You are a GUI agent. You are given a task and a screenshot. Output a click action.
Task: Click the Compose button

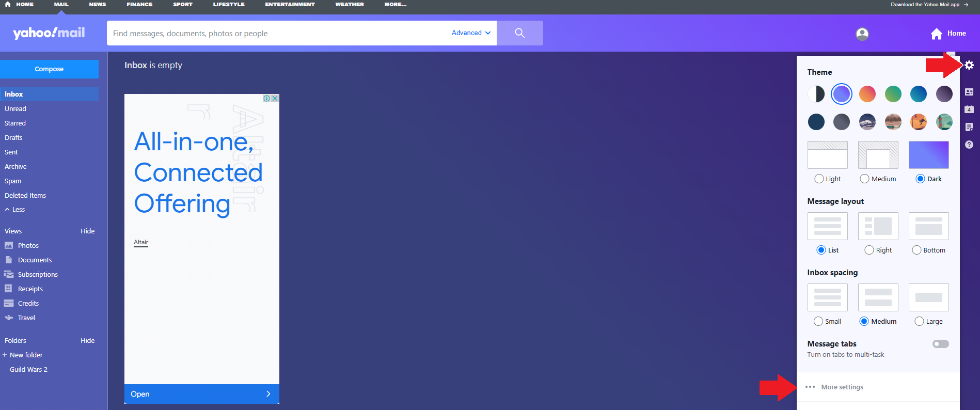point(49,69)
